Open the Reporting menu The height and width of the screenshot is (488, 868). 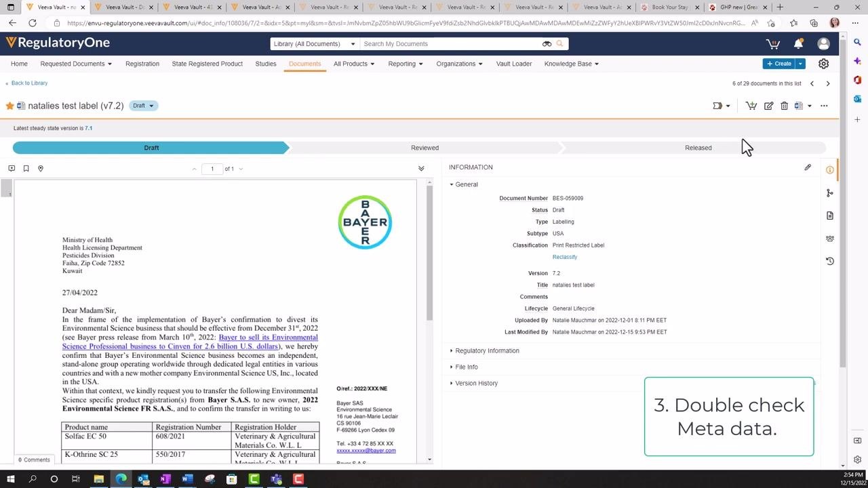(x=406, y=64)
